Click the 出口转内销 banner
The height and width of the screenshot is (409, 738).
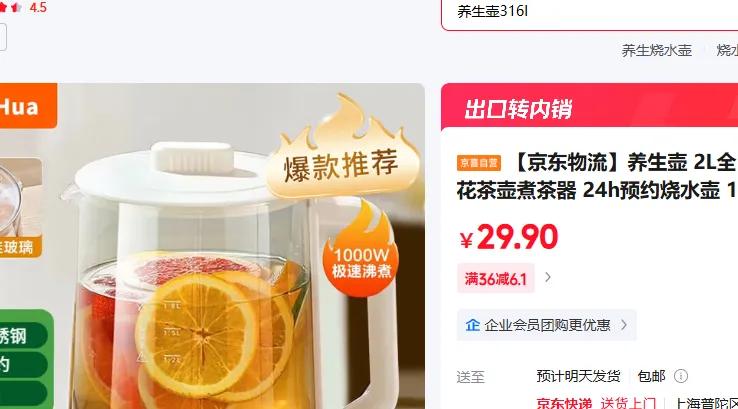589,108
